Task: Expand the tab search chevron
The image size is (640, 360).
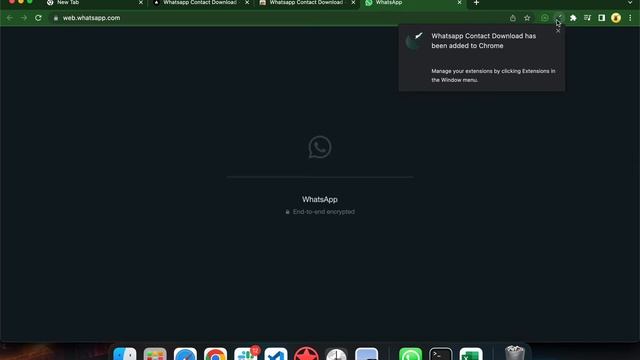Action: [x=630, y=2]
